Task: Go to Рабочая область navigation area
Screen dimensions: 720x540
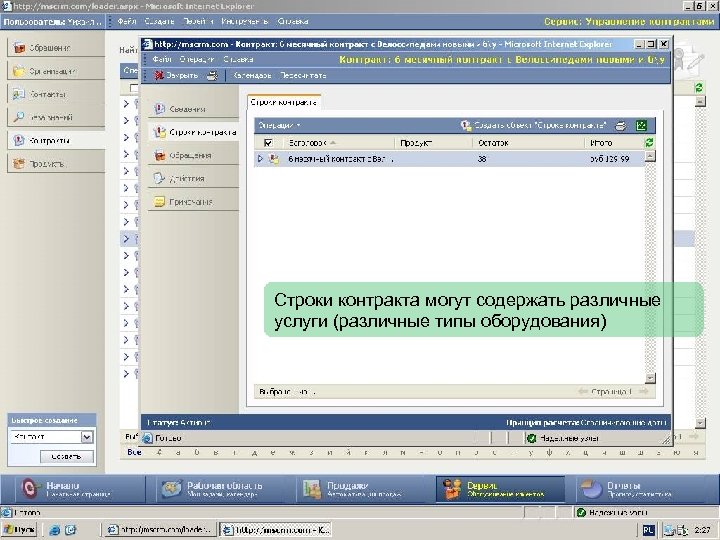Action: click(220, 489)
